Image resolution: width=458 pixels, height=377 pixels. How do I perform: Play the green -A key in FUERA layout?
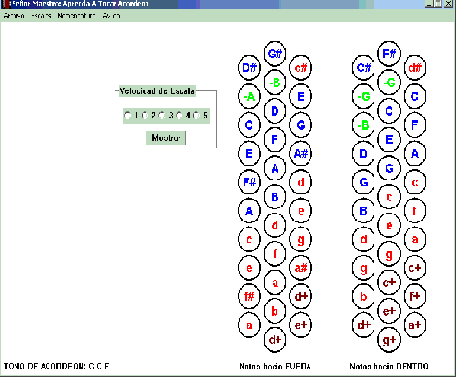tap(249, 97)
